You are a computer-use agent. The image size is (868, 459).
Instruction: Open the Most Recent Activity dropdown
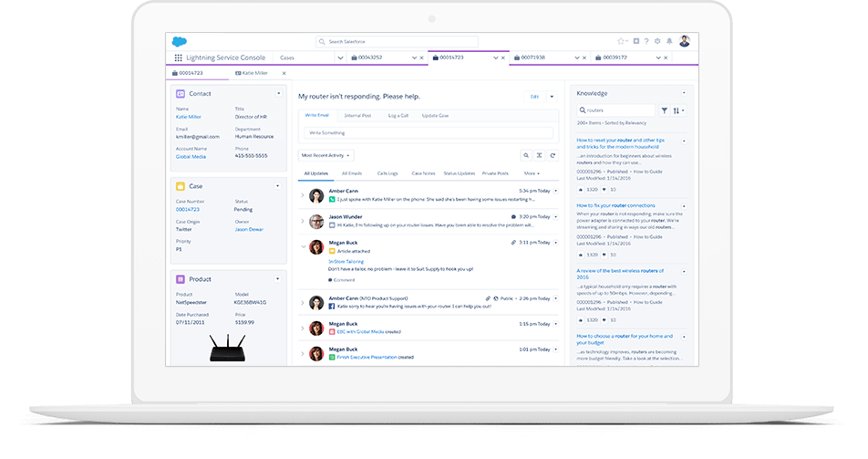tap(326, 156)
